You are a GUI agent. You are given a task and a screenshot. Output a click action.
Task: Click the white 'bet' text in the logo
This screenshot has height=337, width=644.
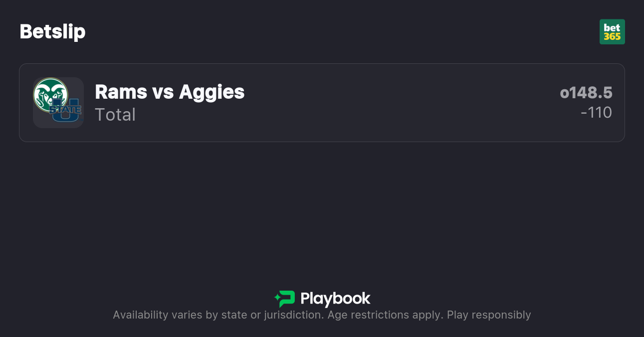[612, 27]
